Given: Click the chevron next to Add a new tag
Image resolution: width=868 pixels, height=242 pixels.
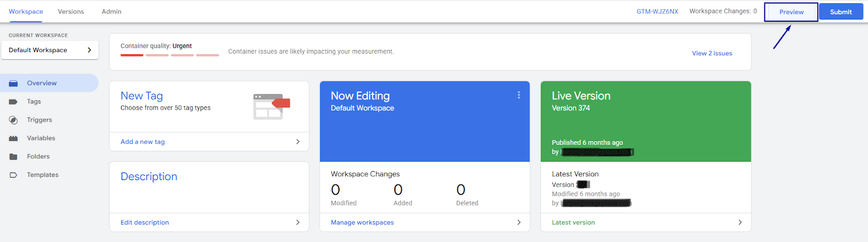Looking at the screenshot, I should tap(297, 142).
